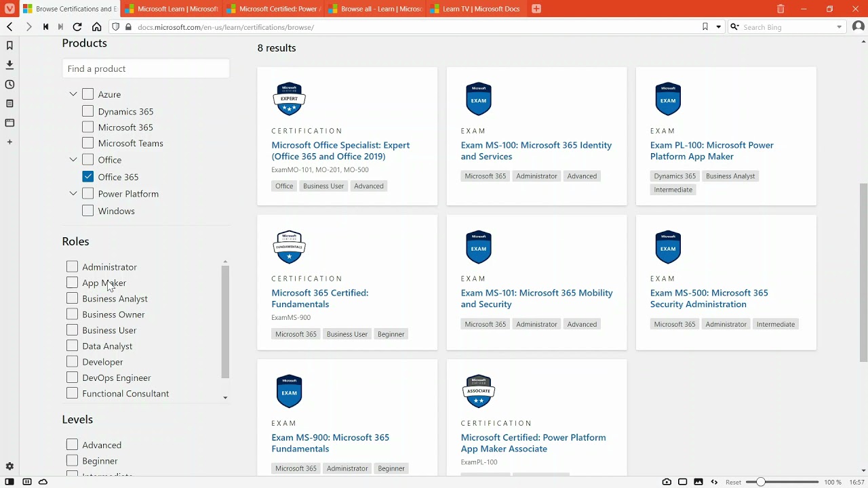Image resolution: width=868 pixels, height=488 pixels.
Task: Go forward to next page
Action: point(28,27)
